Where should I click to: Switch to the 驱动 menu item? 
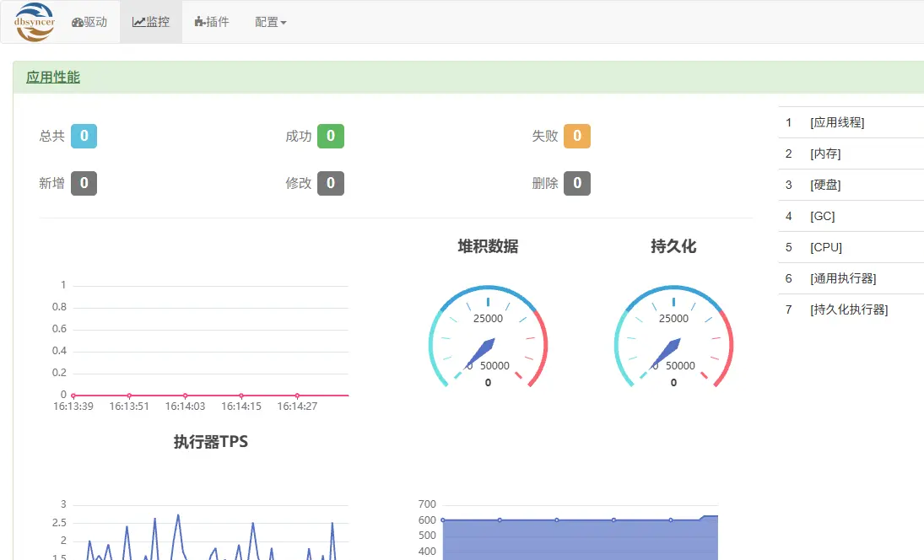[x=90, y=21]
